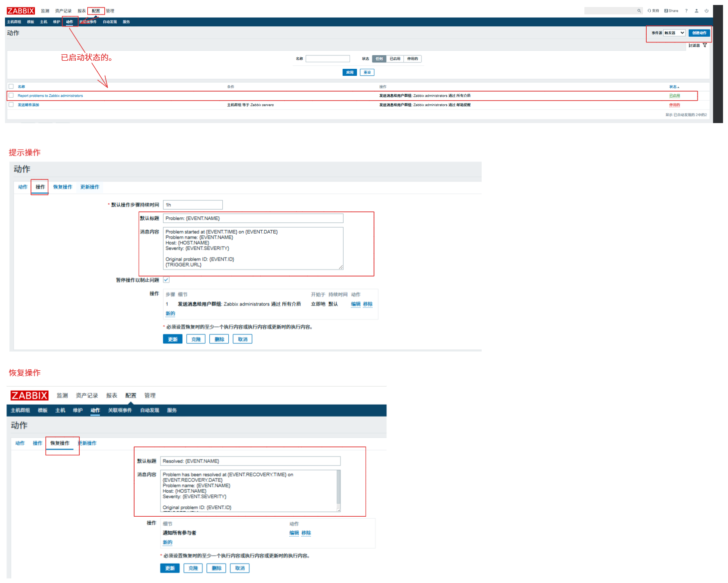This screenshot has height=583, width=728.
Task: Click the 停用的 status link
Action: tap(674, 105)
